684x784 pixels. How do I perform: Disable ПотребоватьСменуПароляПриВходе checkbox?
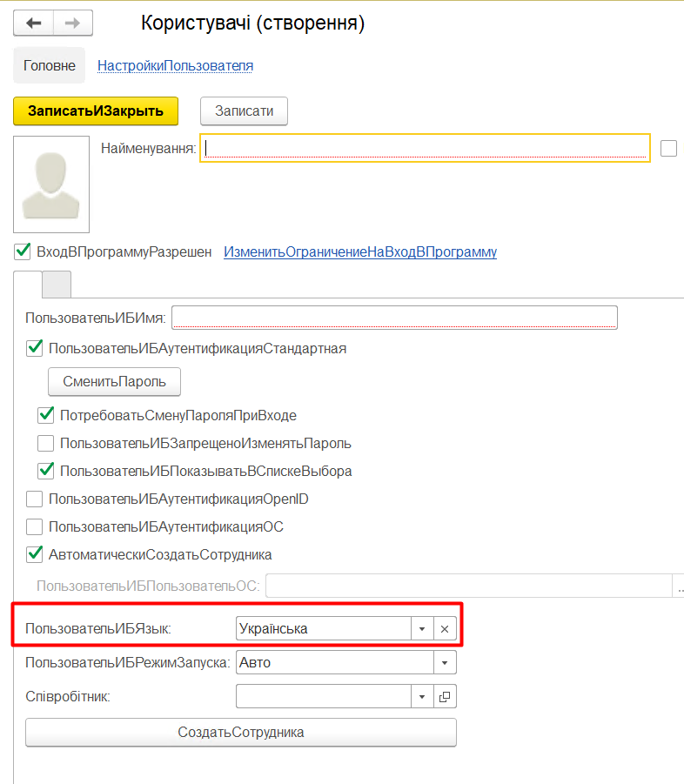[x=46, y=415]
